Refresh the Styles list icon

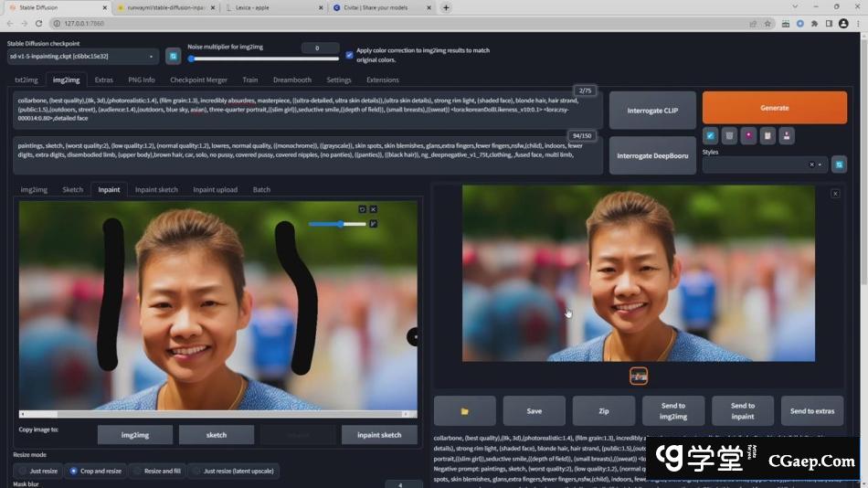click(x=839, y=164)
